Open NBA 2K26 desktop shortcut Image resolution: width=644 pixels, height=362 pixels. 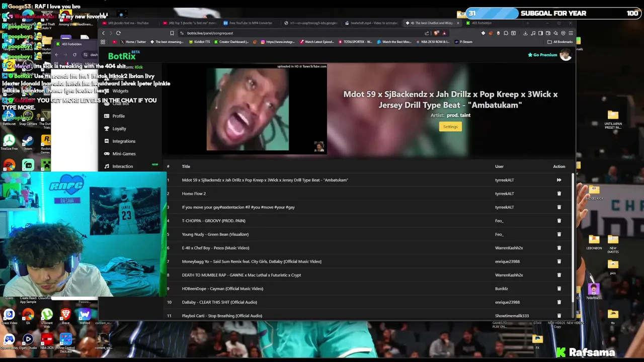click(47, 342)
